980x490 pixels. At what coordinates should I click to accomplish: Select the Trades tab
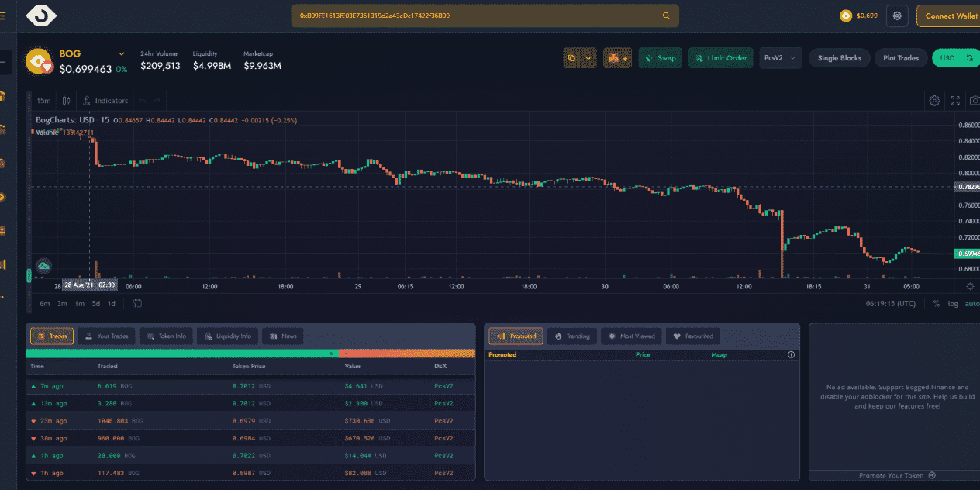(x=52, y=336)
